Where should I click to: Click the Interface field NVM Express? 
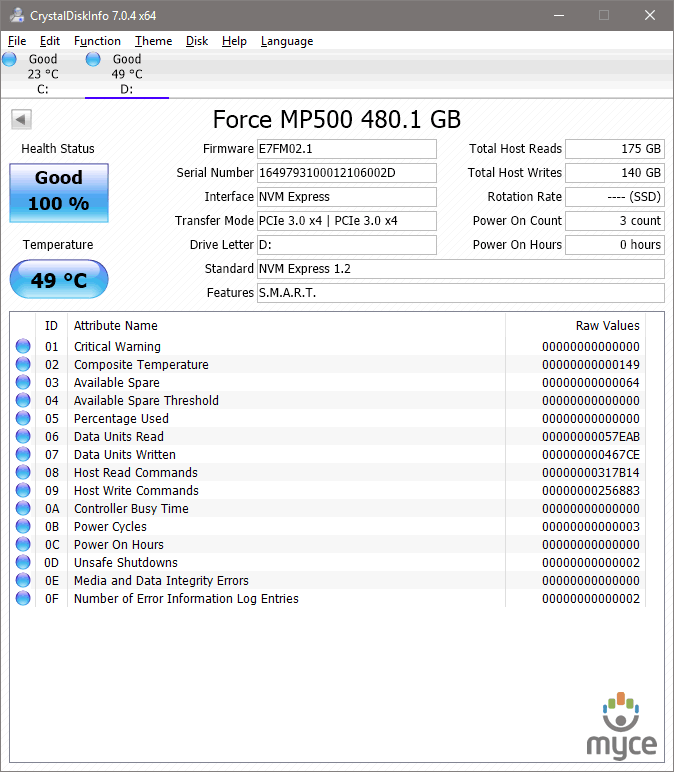click(x=347, y=197)
